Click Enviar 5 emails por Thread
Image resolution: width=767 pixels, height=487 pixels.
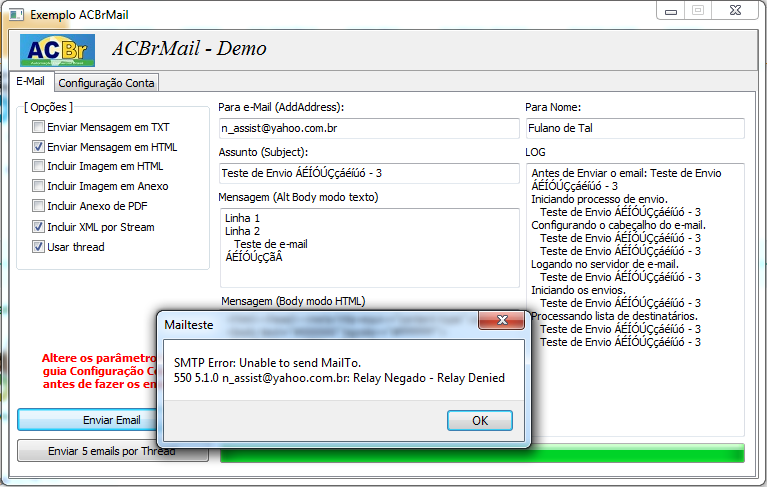[113, 451]
